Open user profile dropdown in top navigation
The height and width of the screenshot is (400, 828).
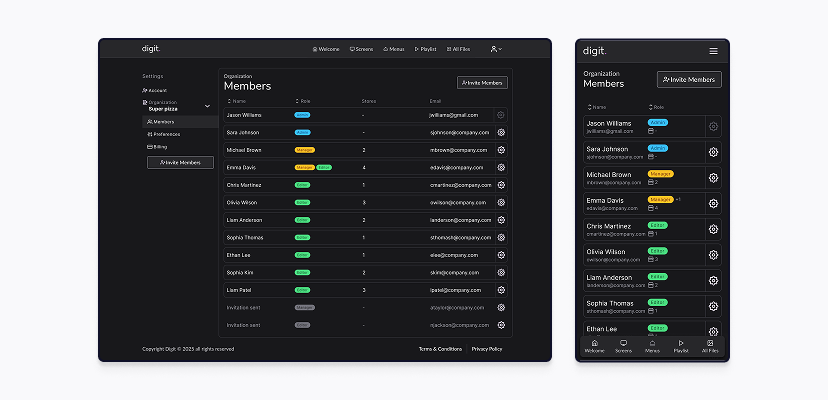pyautogui.click(x=496, y=49)
